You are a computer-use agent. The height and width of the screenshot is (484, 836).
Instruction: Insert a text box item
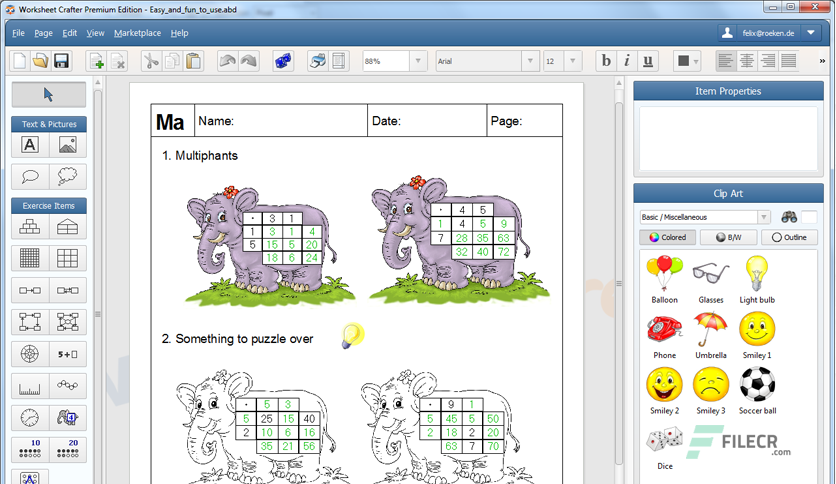tap(30, 144)
